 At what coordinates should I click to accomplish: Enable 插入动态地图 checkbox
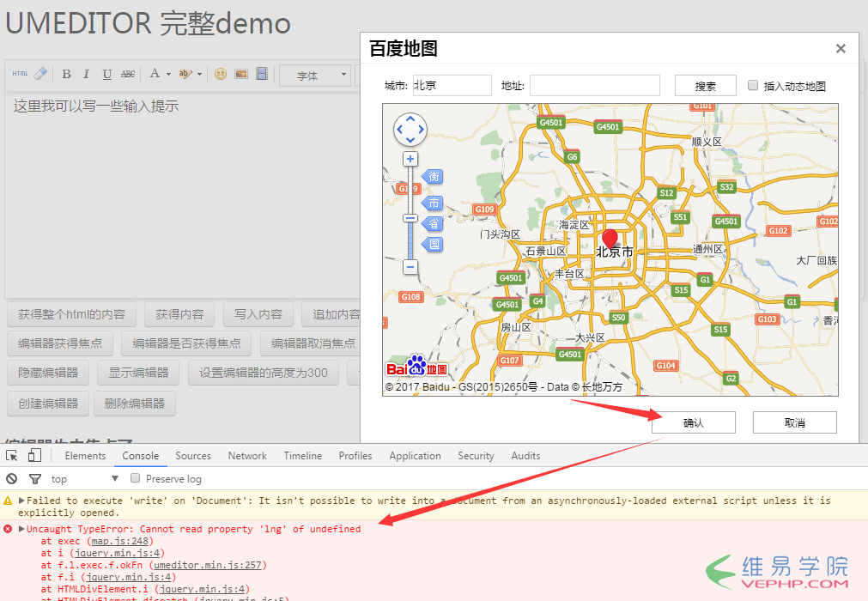(x=753, y=85)
